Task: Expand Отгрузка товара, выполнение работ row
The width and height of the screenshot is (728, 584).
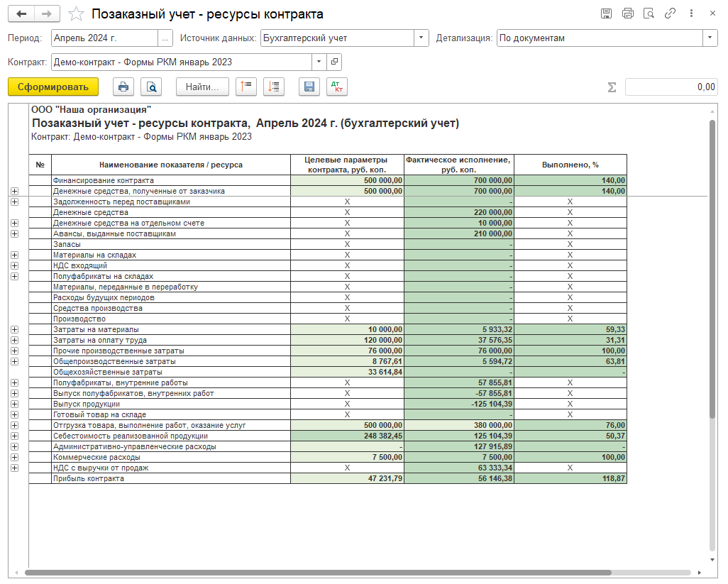Action: [x=14, y=425]
